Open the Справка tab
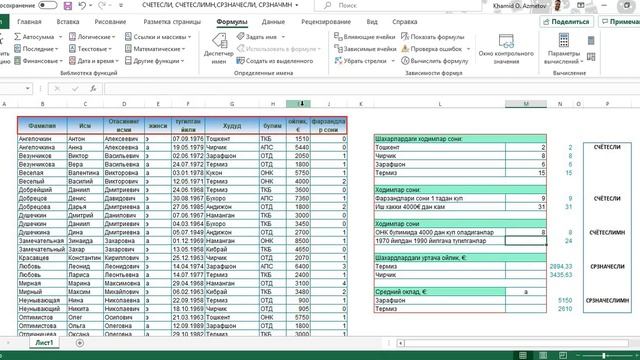This screenshot has height=360, width=640. click(x=404, y=22)
